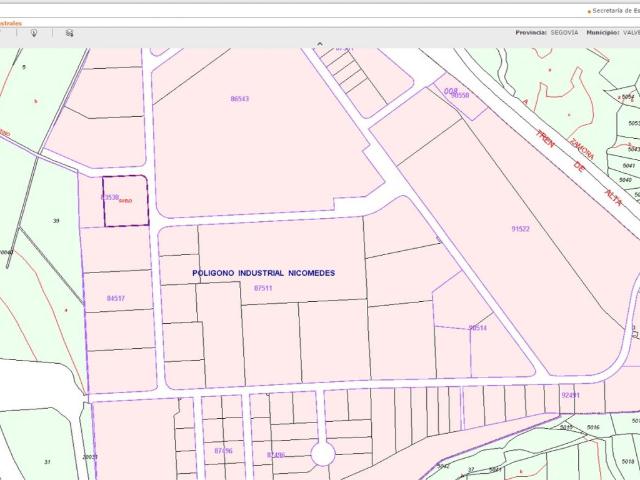Image resolution: width=640 pixels, height=480 pixels.
Task: Click the Municipio label in the header
Action: pyautogui.click(x=605, y=32)
